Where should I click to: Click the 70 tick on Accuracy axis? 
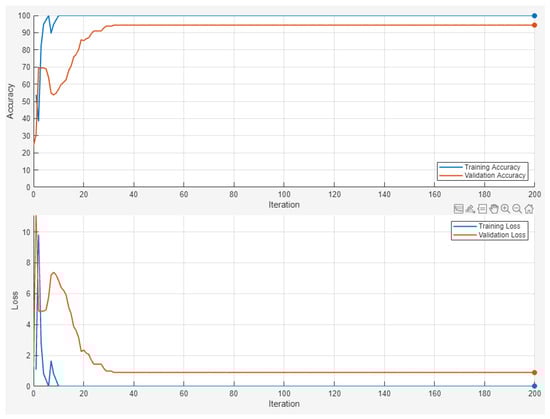pos(26,67)
